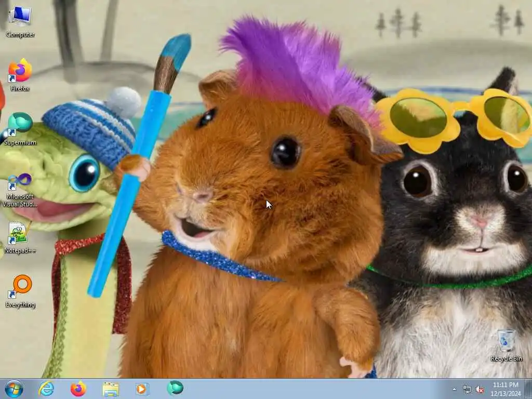This screenshot has width=532, height=399.
Task: Select the Recycle Bin icon
Action: pos(506,345)
